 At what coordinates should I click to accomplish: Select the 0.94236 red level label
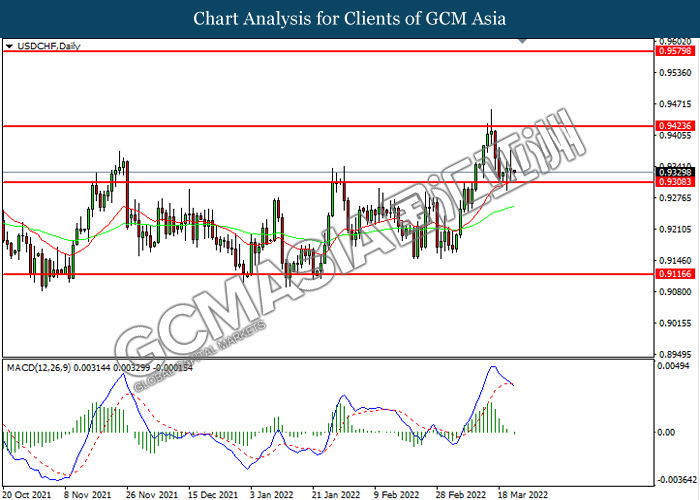coord(675,126)
